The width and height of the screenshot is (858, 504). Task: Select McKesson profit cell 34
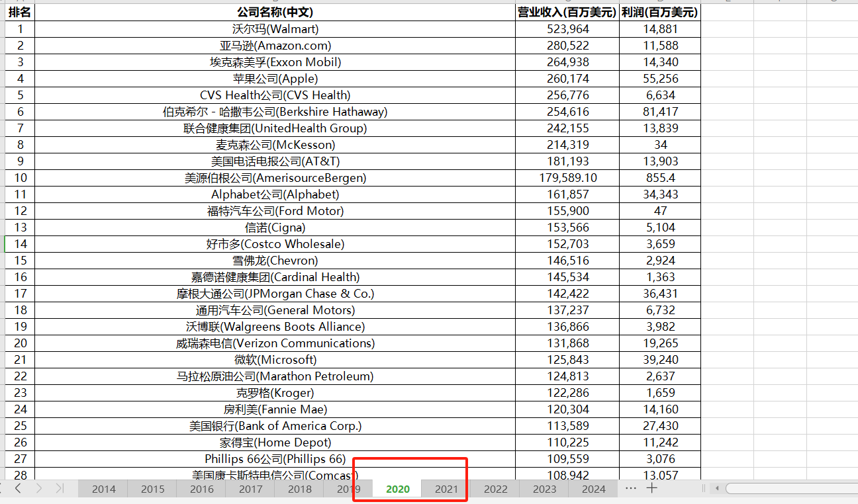coord(660,145)
